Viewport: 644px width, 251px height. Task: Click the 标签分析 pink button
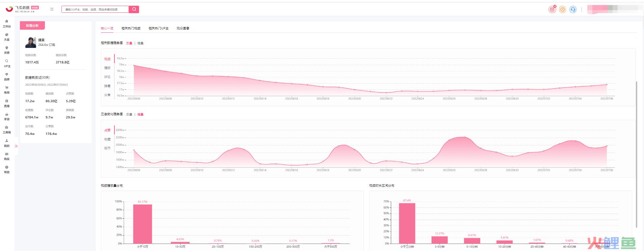tap(32, 26)
